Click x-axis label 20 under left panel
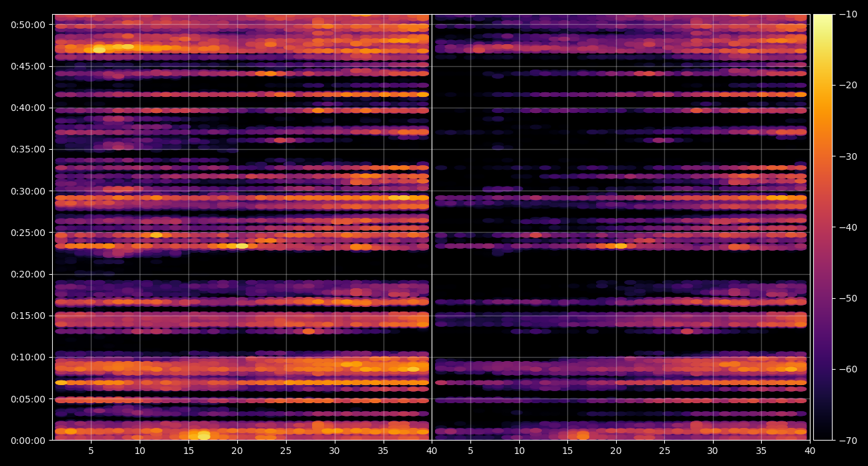868x466 pixels. 237,451
